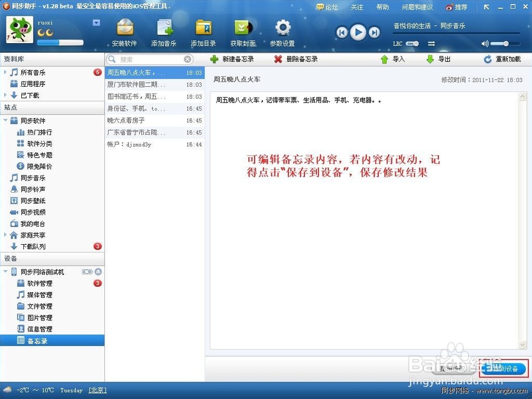The height and width of the screenshot is (399, 532).
Task: Expand the 已下载 tree node
Action: click(x=5, y=95)
